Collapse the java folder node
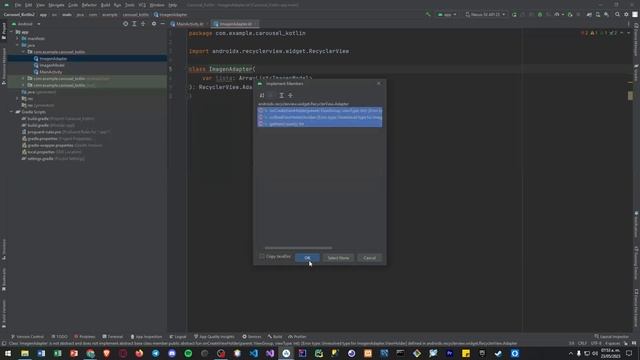640x360 pixels. point(18,45)
